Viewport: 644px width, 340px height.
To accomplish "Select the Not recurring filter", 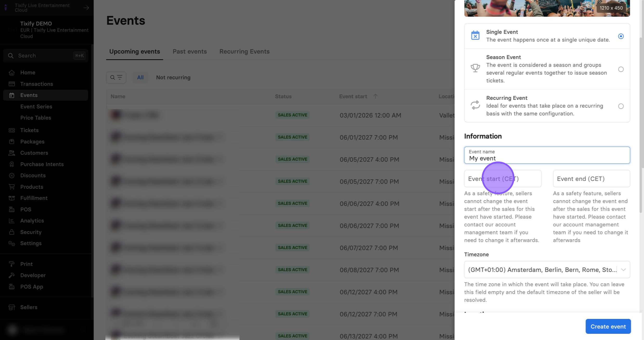I will pyautogui.click(x=173, y=77).
